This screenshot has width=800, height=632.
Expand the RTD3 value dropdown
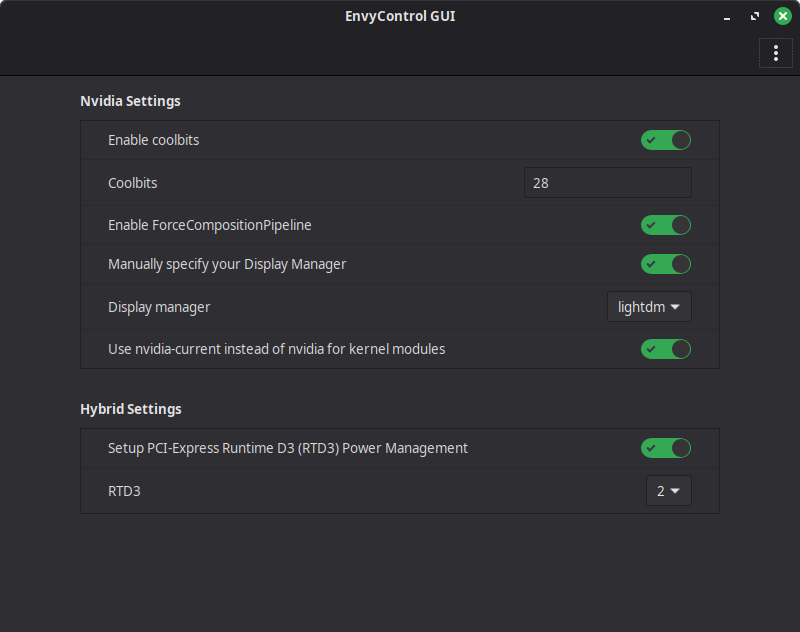[668, 491]
